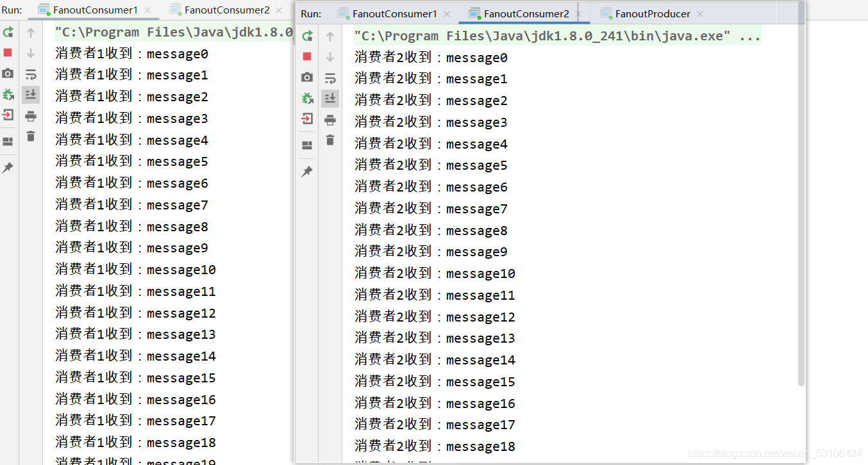Click java.exe command line in front console

click(x=557, y=36)
